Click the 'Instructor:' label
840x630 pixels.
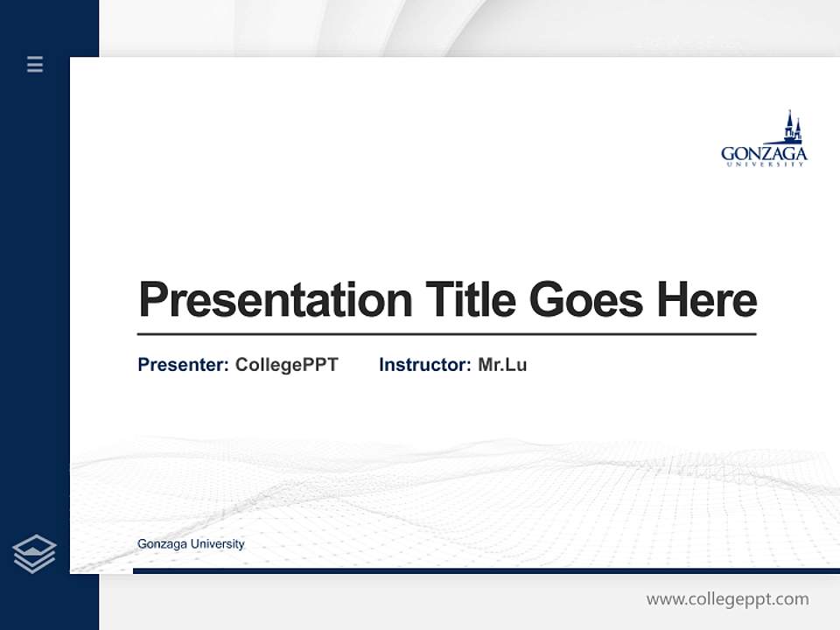click(425, 365)
